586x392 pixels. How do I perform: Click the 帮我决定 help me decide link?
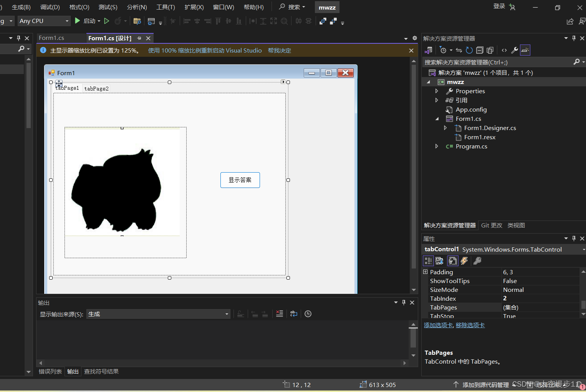point(280,51)
